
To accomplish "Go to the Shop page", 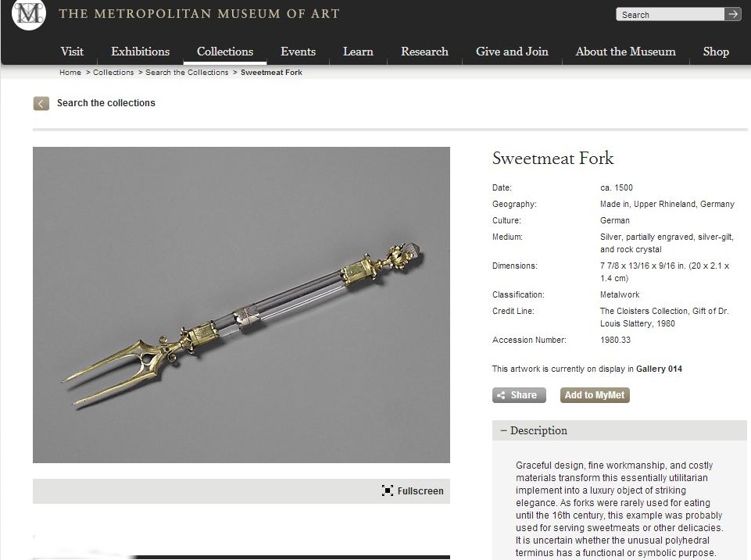I will (x=716, y=52).
